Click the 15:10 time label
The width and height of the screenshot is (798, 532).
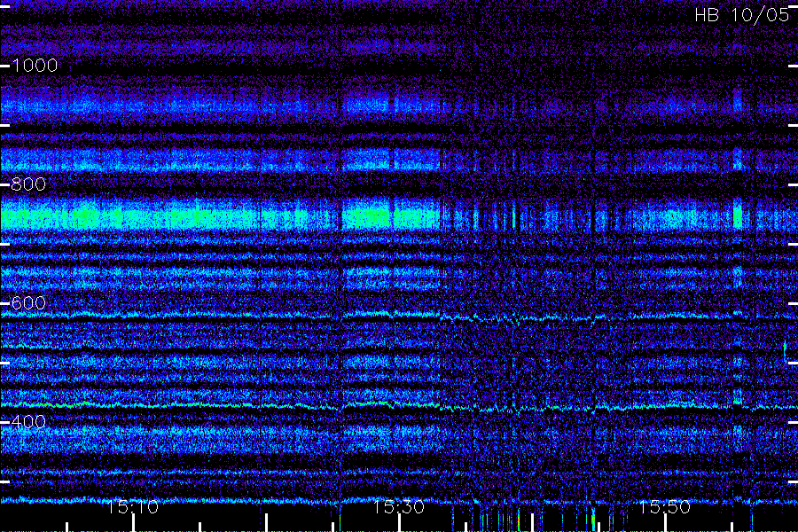133,507
